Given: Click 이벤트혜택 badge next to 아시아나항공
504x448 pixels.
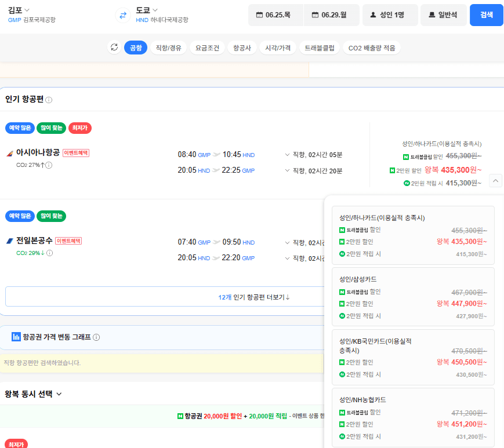Looking at the screenshot, I should (x=76, y=153).
